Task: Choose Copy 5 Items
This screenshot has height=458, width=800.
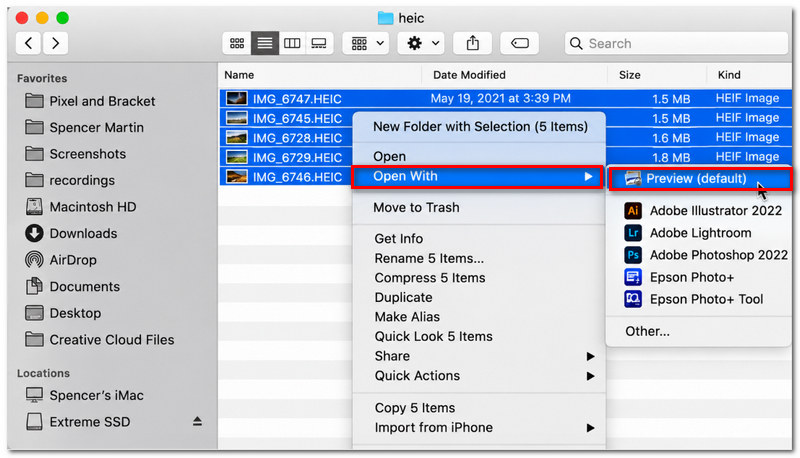Action: [x=414, y=408]
